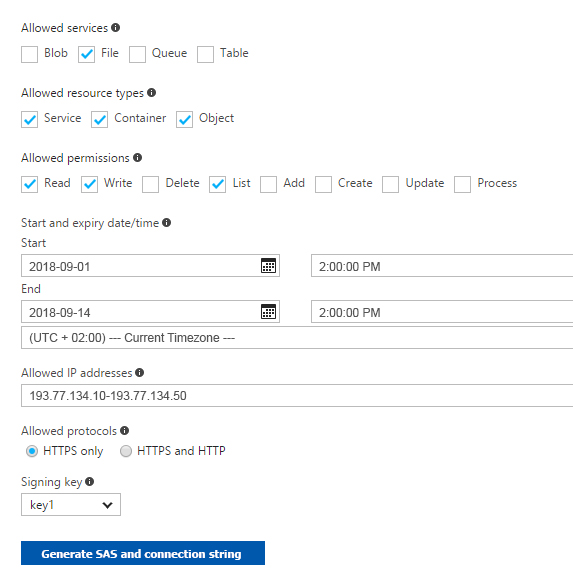Open the Start date calendar picker
Image resolution: width=573 pixels, height=579 pixels.
268,265
